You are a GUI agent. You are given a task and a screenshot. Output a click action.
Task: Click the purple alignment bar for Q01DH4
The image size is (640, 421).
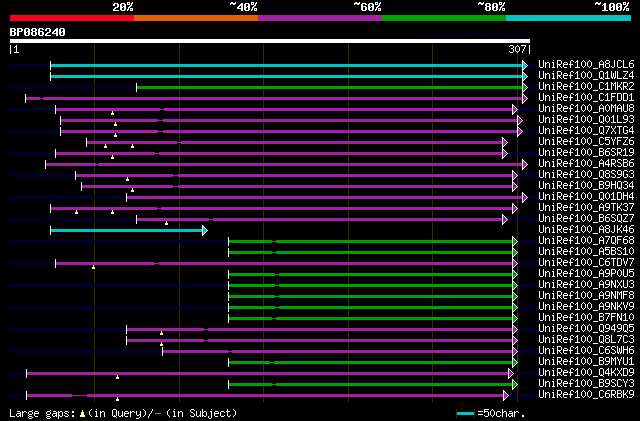[x=325, y=198]
